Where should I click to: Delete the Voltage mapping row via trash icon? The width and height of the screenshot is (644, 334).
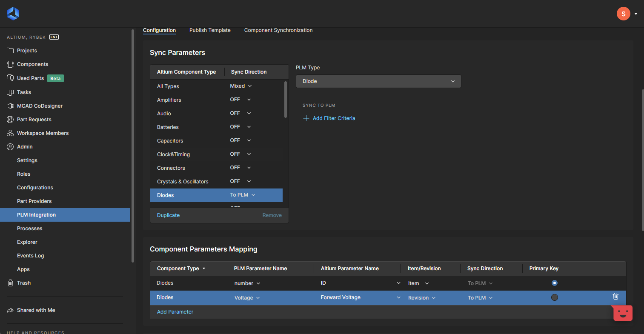coord(615,296)
